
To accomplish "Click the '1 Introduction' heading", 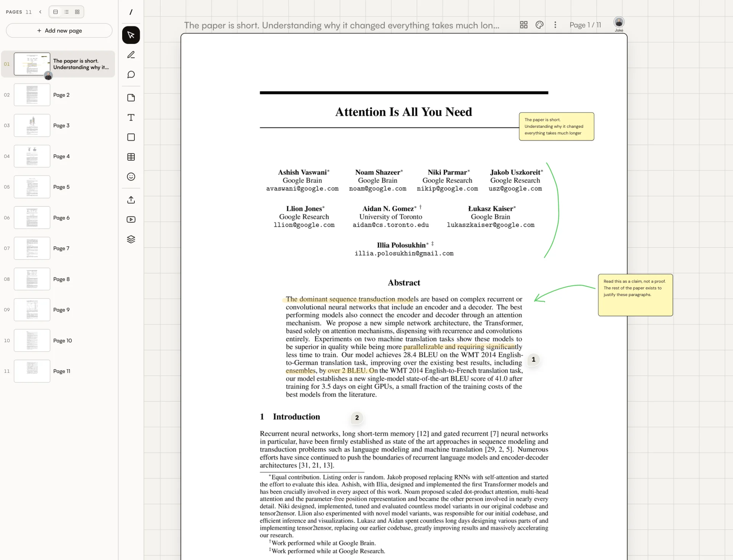I will click(x=290, y=417).
